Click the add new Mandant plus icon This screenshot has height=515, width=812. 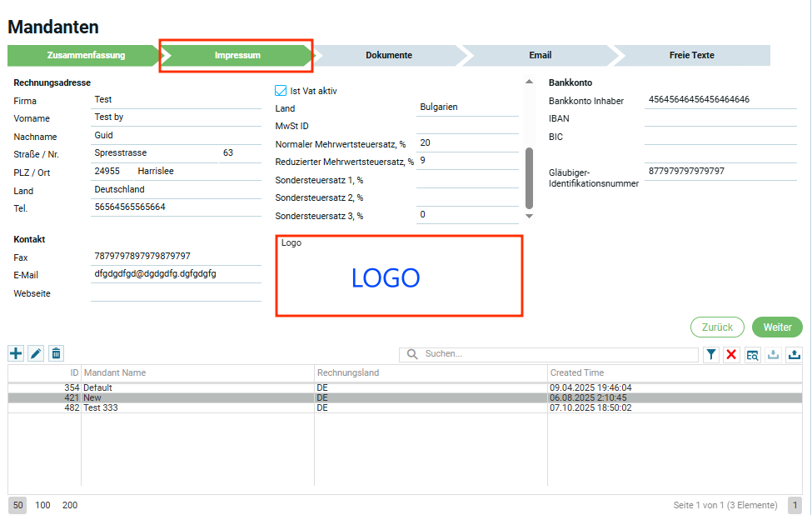click(16, 354)
